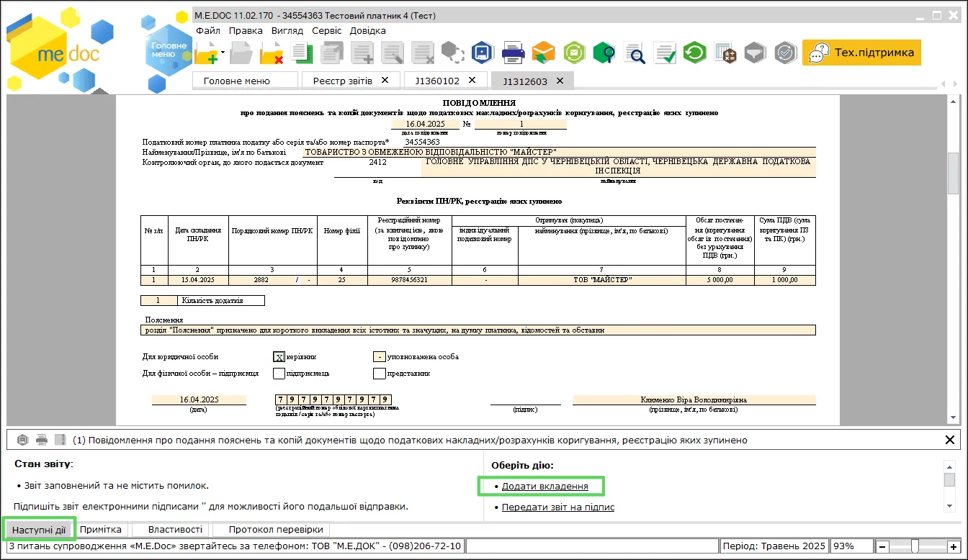Screen dimensions: 968x560
Task: Switch to the J1360102 tab
Action: coord(436,81)
